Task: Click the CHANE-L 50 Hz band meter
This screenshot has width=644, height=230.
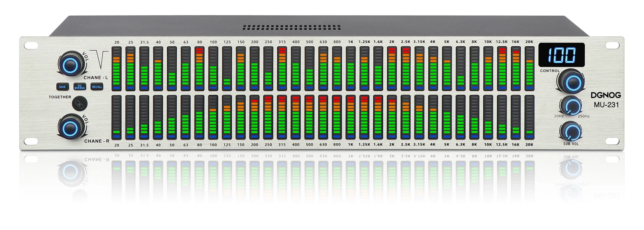Action: [x=172, y=69]
